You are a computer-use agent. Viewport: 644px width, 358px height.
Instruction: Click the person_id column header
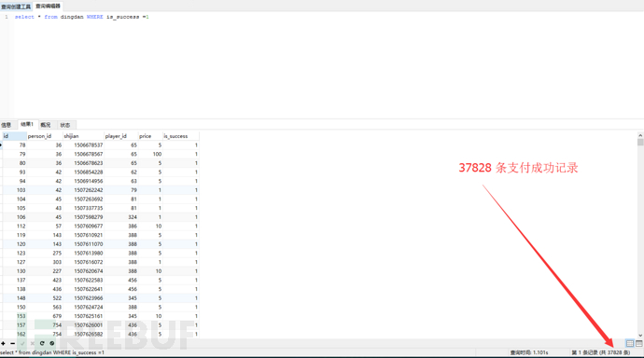pyautogui.click(x=45, y=136)
